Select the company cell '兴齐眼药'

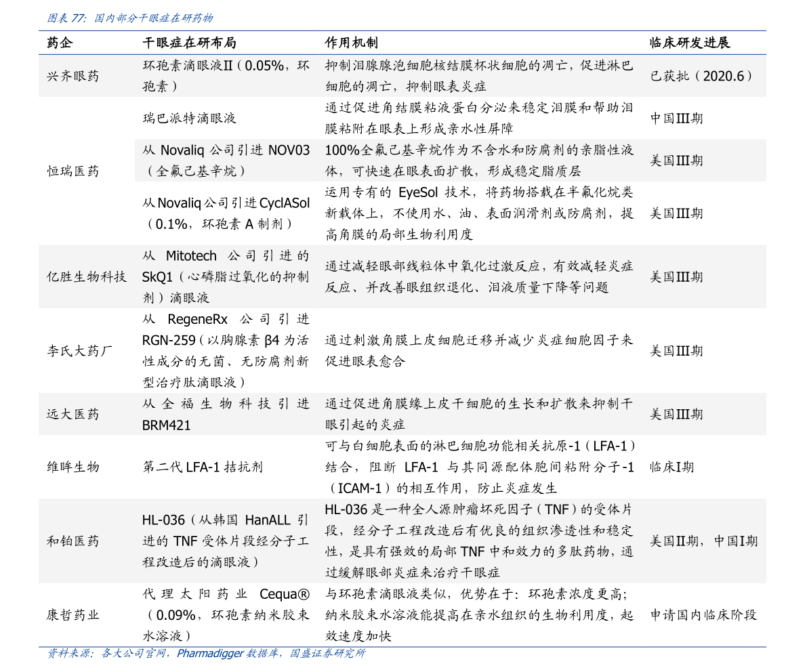[73, 76]
